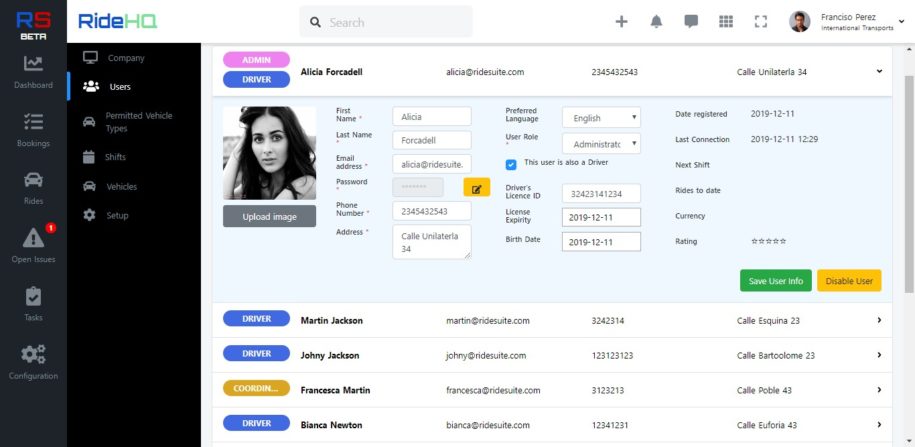Click the Save User Info button
915x447 pixels.
tap(776, 281)
